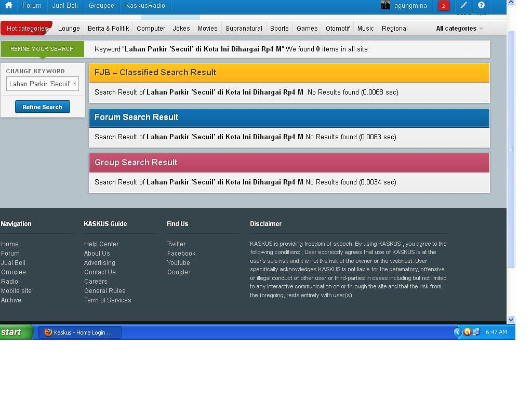Open the red notifications badge showing 2

coord(444,6)
